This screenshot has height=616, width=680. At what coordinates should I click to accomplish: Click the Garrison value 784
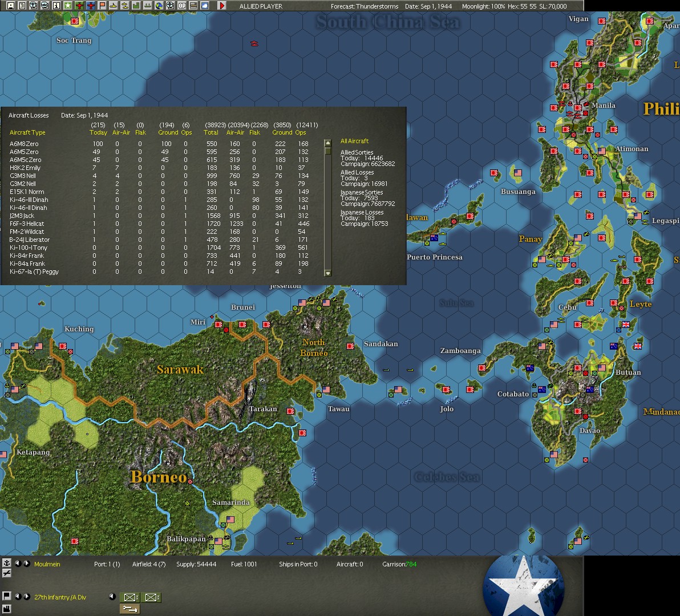coord(411,564)
